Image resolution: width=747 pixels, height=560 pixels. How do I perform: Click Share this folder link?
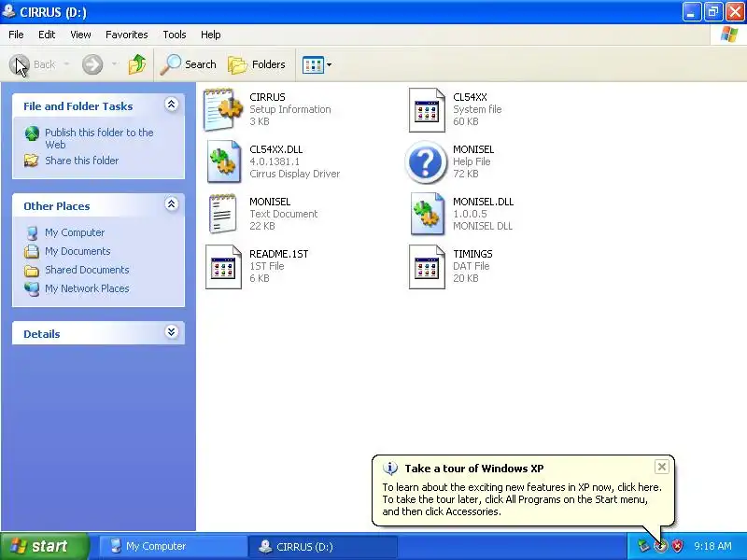pos(82,161)
